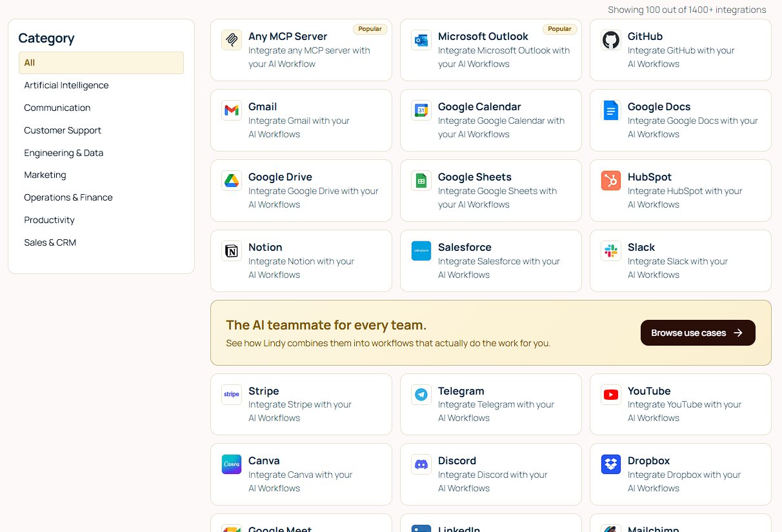Open the Salesforce title link
782x532 pixels.
465,247
